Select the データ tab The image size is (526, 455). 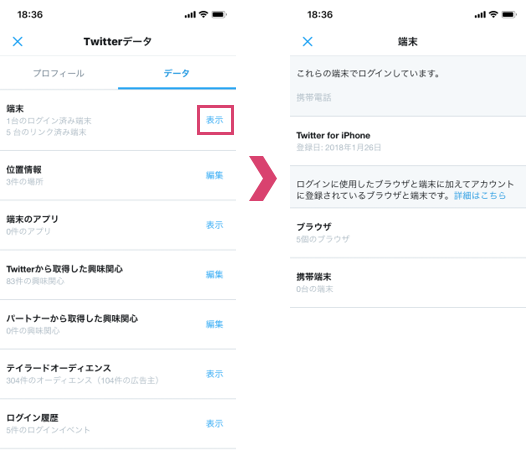point(176,73)
